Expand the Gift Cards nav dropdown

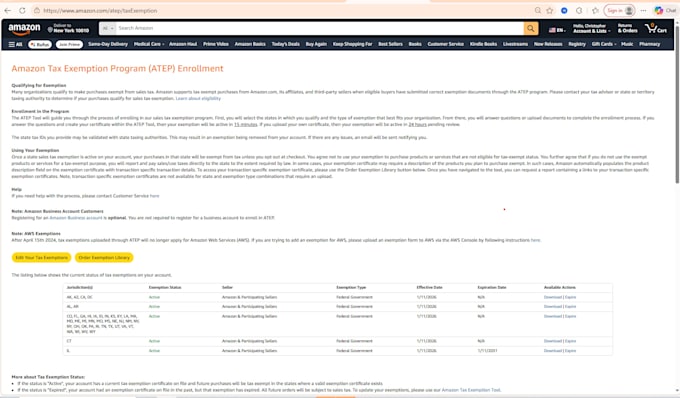tap(604, 44)
